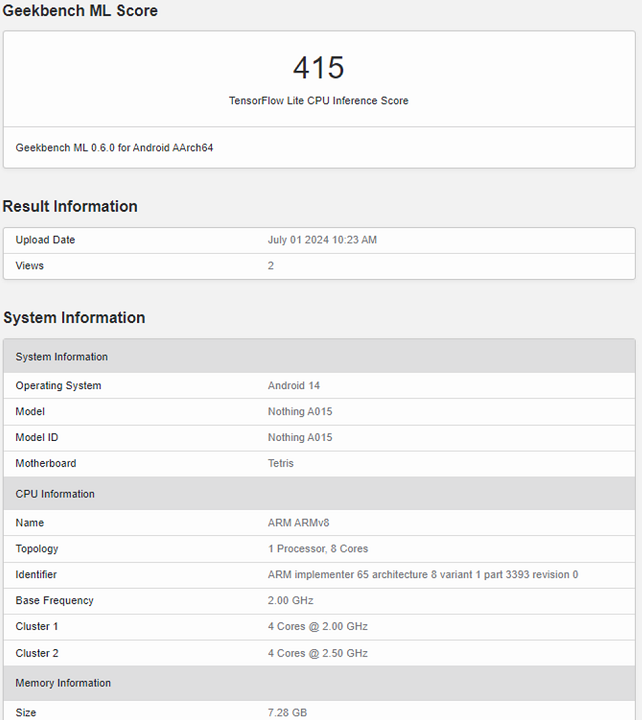Click the Operating System label

[58, 386]
